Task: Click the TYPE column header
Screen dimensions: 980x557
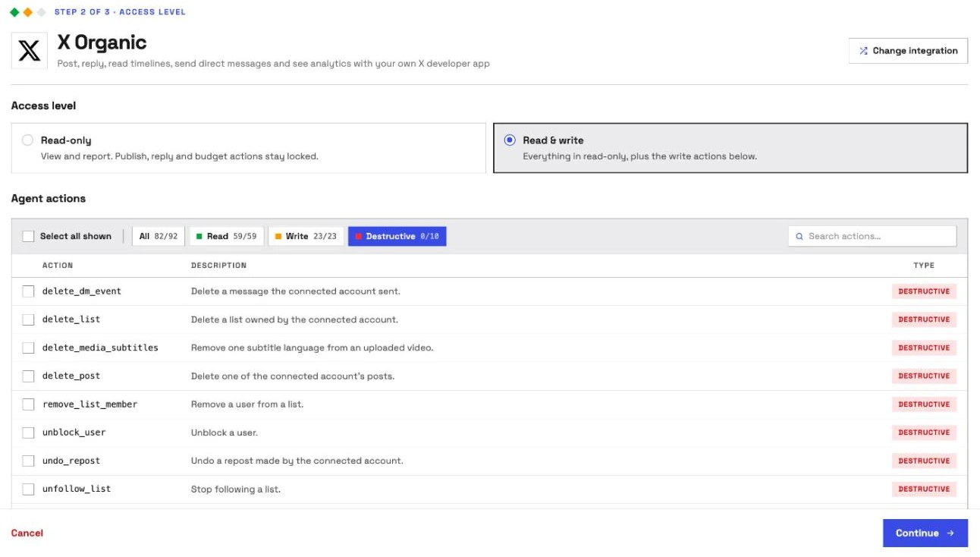Action: (924, 266)
